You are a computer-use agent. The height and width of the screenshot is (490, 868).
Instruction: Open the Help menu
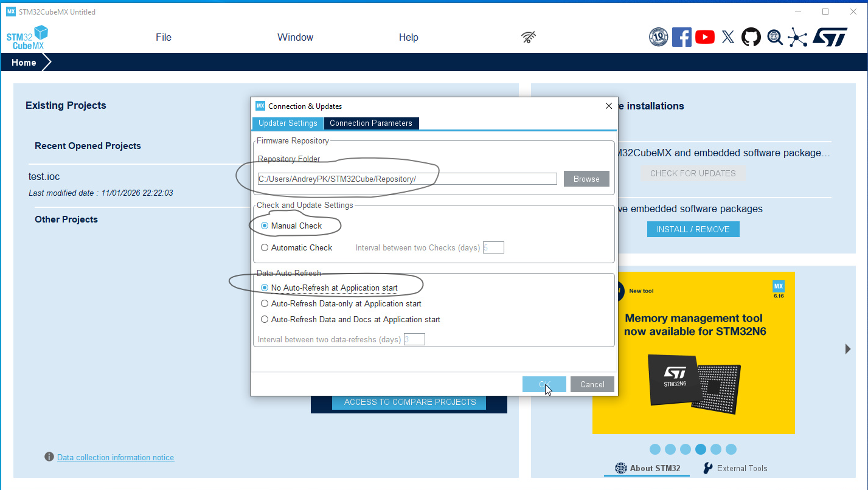(409, 37)
